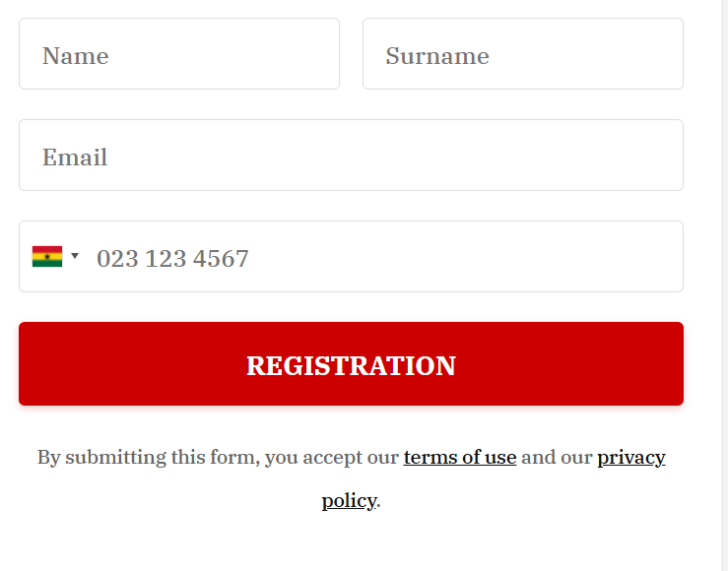728x571 pixels.
Task: Choose a different country via flag selector
Action: pyautogui.click(x=56, y=257)
